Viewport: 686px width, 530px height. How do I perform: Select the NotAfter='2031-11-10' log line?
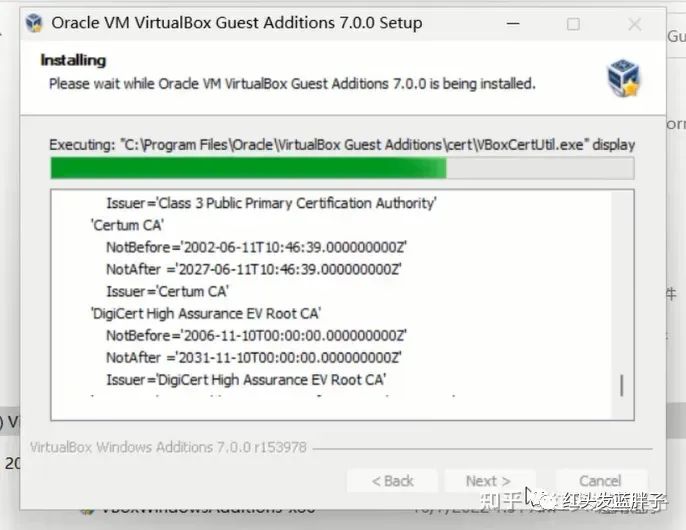tap(254, 358)
